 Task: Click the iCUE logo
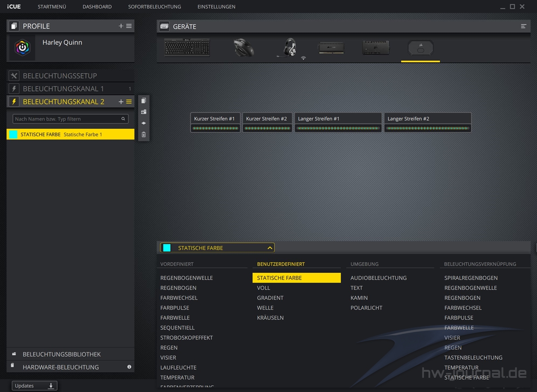tap(14, 7)
